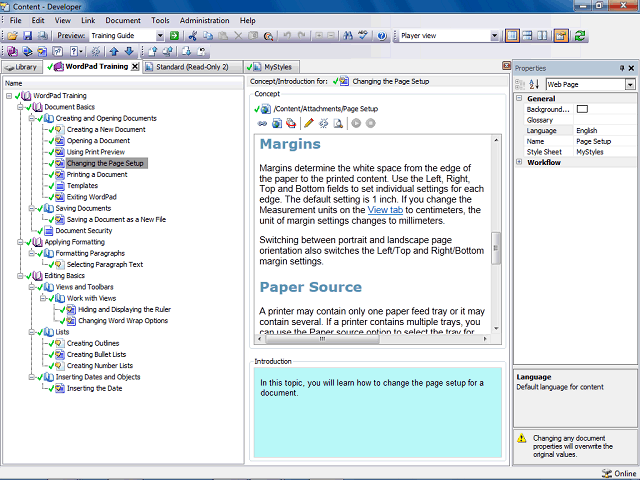This screenshot has height=480, width=640.
Task: Click the sort alphabetically A-Z icon in Properties
Action: point(534,84)
